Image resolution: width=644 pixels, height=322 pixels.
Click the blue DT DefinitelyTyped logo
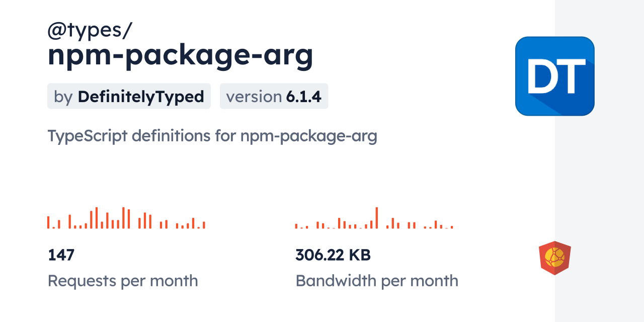tap(554, 76)
